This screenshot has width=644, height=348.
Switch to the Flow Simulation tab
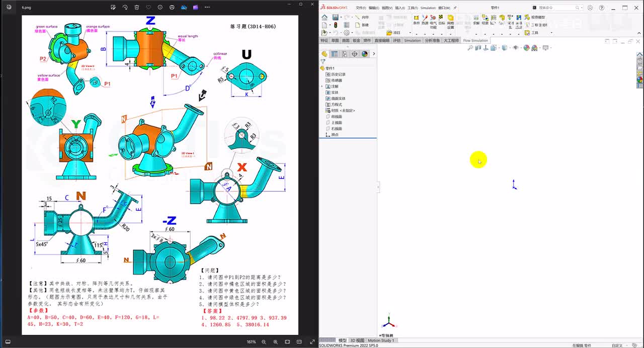(475, 40)
